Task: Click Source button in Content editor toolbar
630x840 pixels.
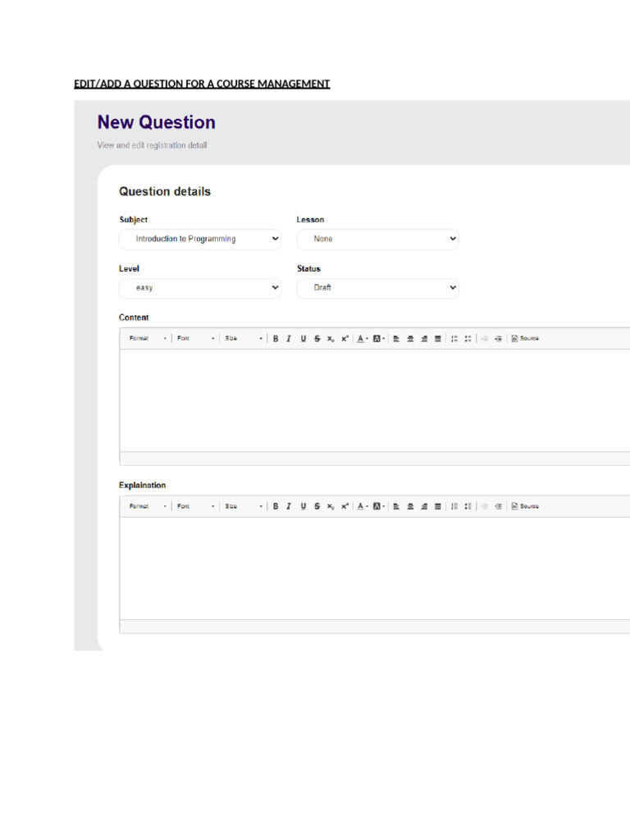Action: 525,339
